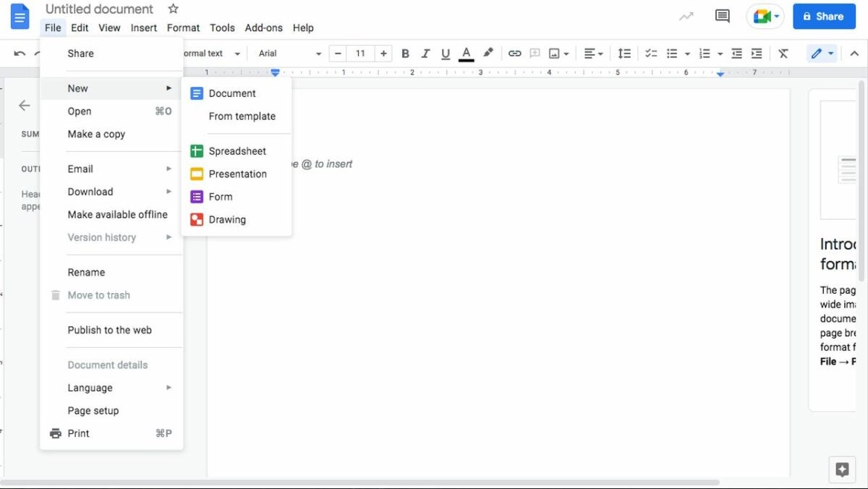Screen dimensions: 868x489
Task: Clear formatting icon
Action: (783, 54)
